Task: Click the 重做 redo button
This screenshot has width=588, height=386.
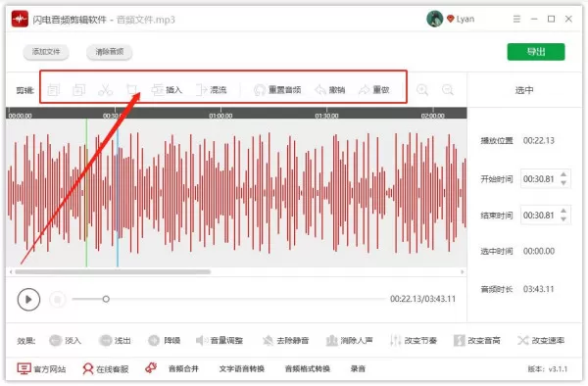Action: point(374,90)
